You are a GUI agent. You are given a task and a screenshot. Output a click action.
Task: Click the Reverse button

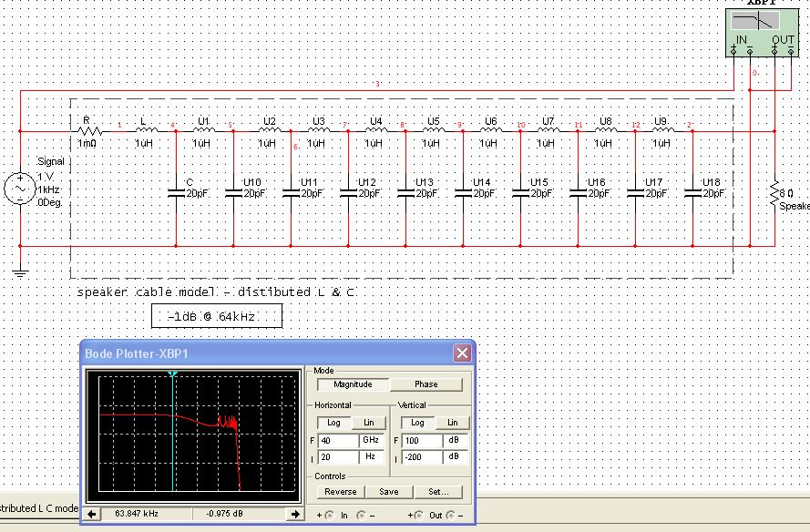pyautogui.click(x=341, y=492)
